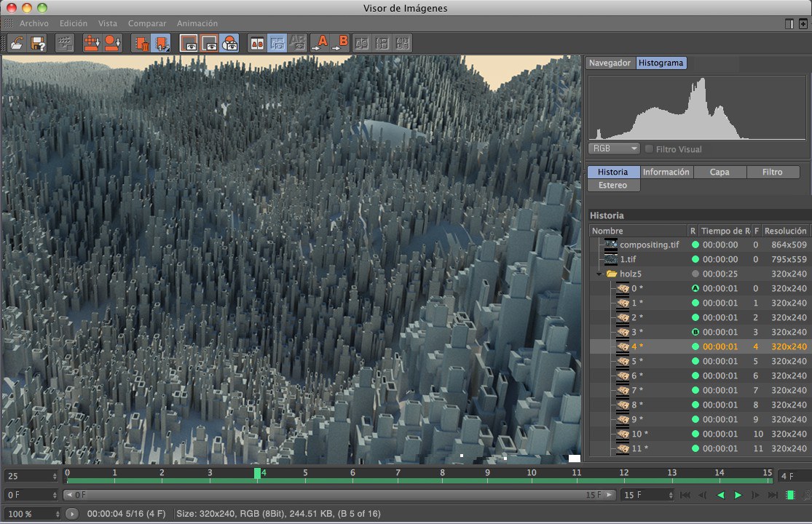Collapse the holz5 folder
This screenshot has height=524, width=812.
click(x=599, y=274)
